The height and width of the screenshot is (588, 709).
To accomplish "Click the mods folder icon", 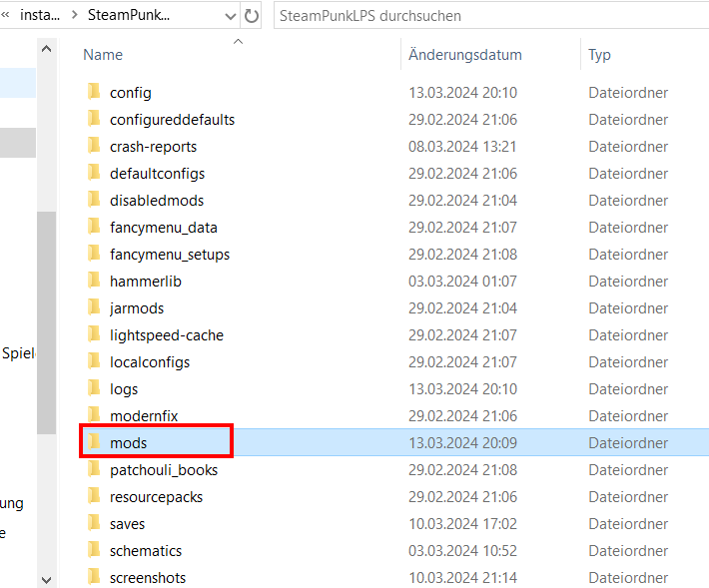I will (x=94, y=442).
